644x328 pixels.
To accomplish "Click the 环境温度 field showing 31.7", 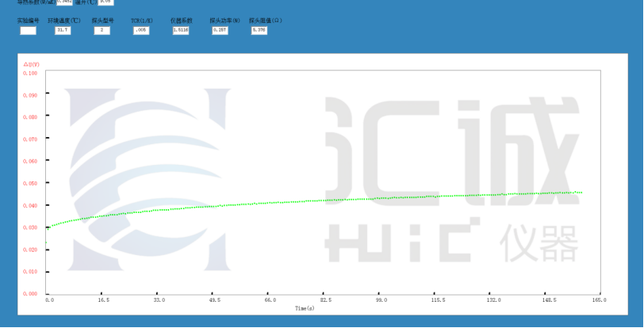I will tap(63, 30).
